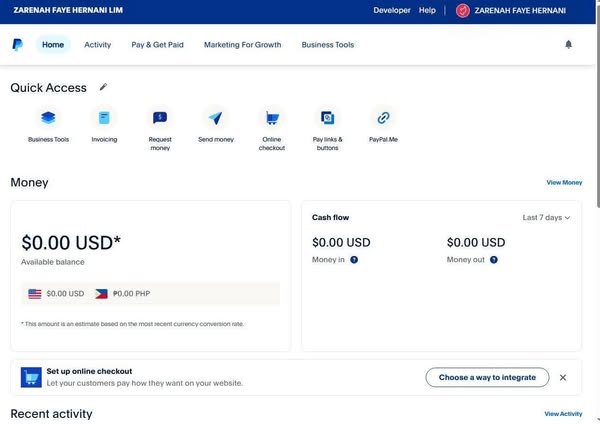The image size is (600, 424).
Task: Open the profile account avatar
Action: pyautogui.click(x=463, y=10)
